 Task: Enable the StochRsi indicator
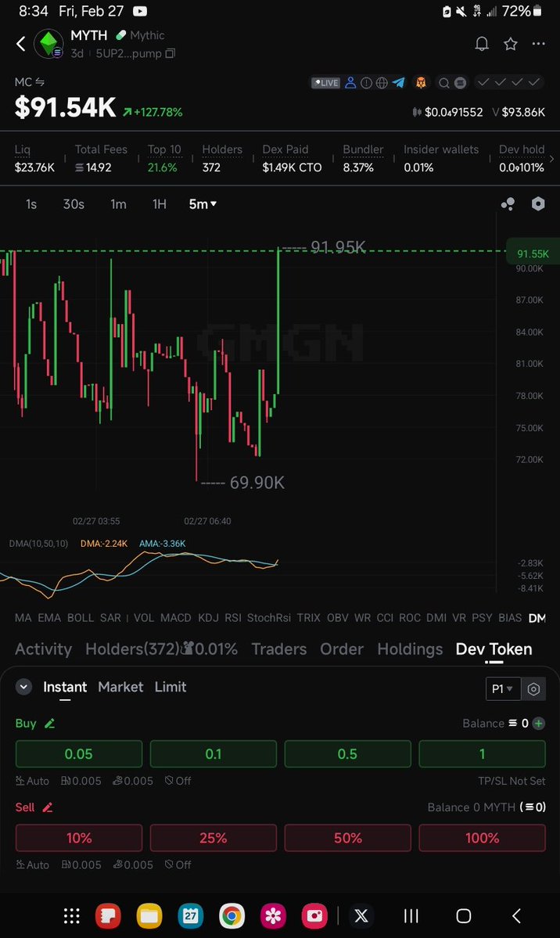point(269,618)
